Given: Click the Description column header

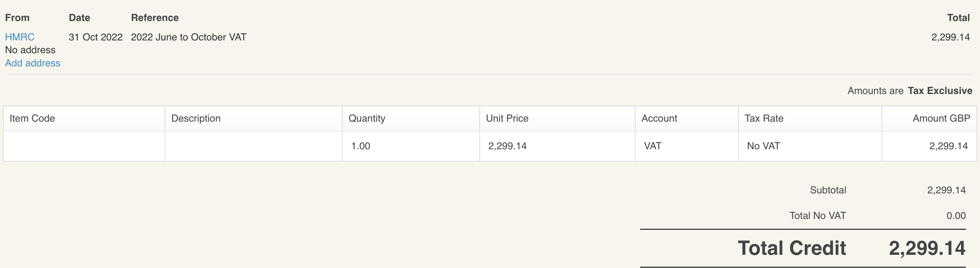Looking at the screenshot, I should click(x=196, y=118).
